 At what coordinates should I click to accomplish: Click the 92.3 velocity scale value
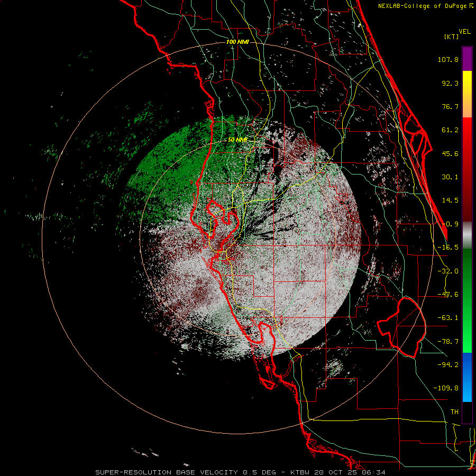[x=450, y=83]
